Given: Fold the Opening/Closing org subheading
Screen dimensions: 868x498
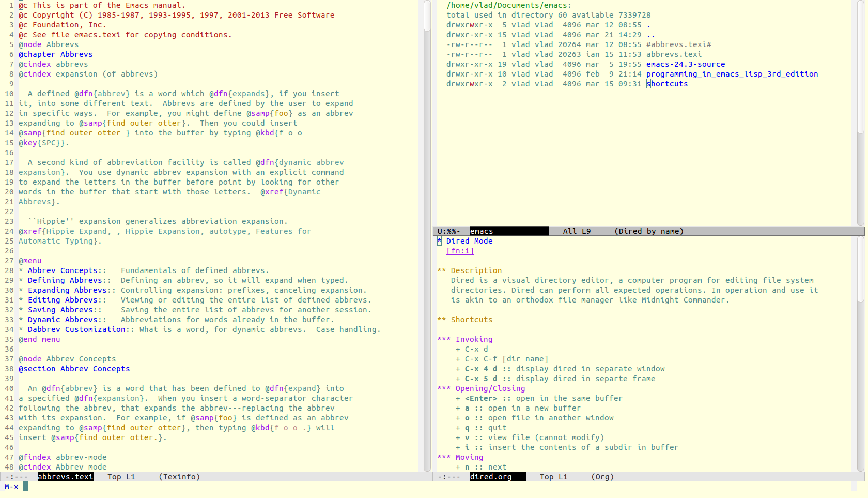Looking at the screenshot, I should point(481,388).
